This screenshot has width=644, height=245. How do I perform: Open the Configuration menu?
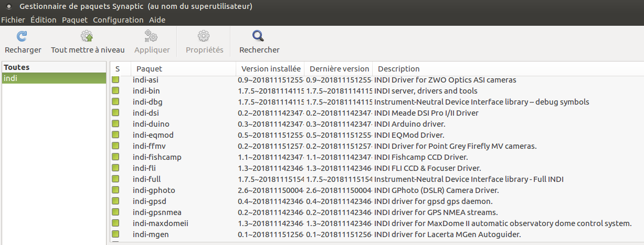point(118,20)
